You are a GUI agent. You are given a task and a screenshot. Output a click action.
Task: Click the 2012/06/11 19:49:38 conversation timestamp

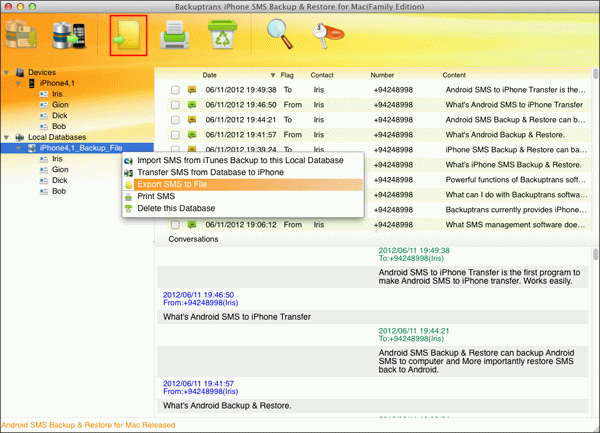click(414, 251)
